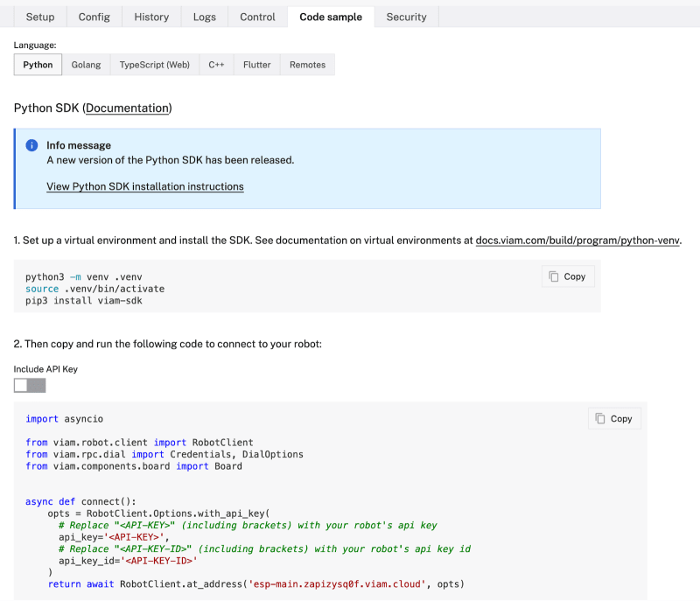
Task: Click copy icon on asyncio code block
Action: [x=600, y=418]
